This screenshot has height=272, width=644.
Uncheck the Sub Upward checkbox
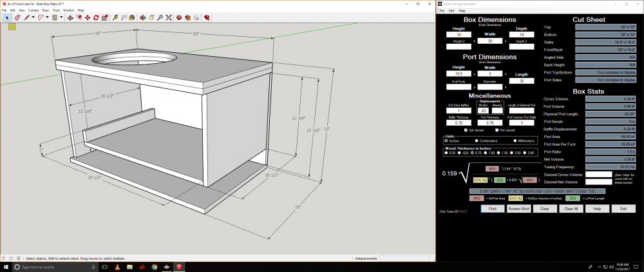pyautogui.click(x=466, y=130)
